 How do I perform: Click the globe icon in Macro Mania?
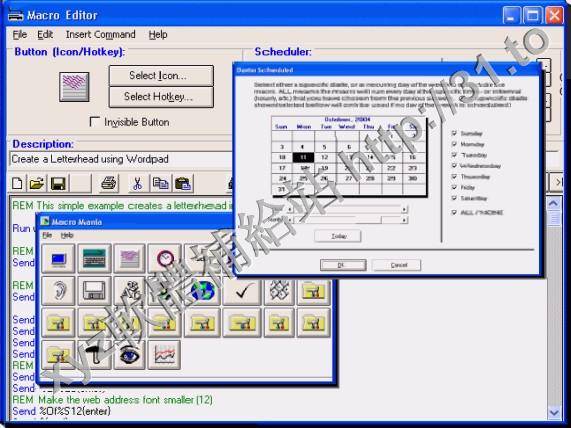tap(202, 291)
